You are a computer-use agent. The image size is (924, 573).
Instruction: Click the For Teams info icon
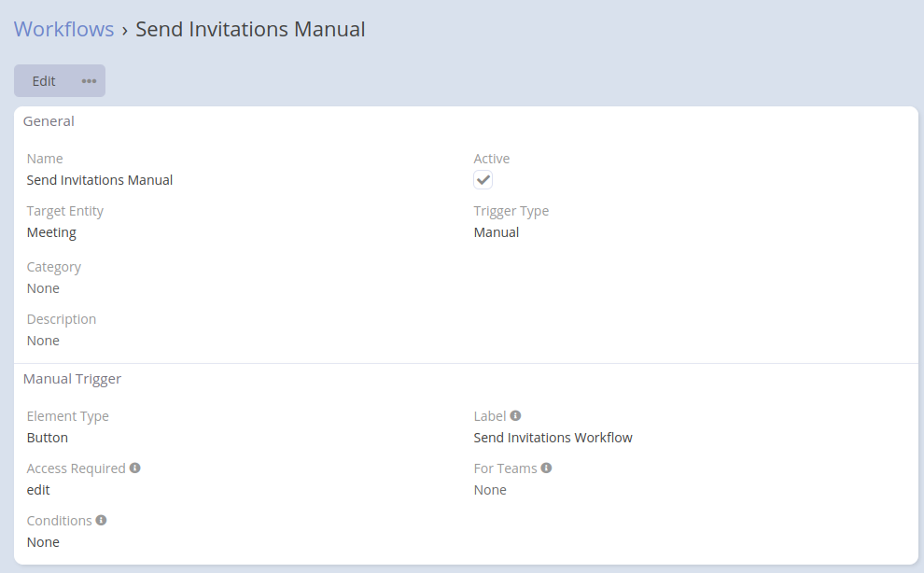coord(546,468)
